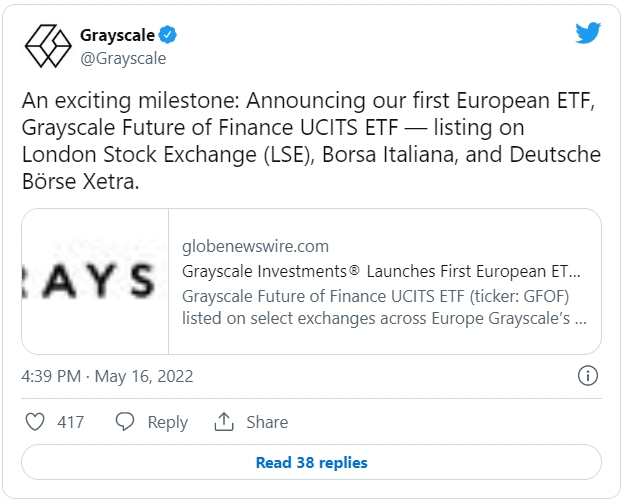Open Twitter via the bird logo
This screenshot has height=502, width=625.
[x=588, y=33]
